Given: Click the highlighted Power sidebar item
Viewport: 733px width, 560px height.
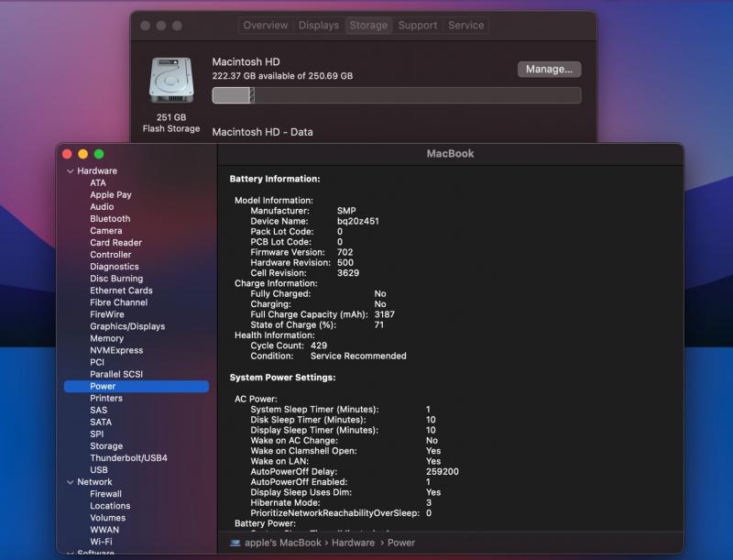Looking at the screenshot, I should pos(137,386).
